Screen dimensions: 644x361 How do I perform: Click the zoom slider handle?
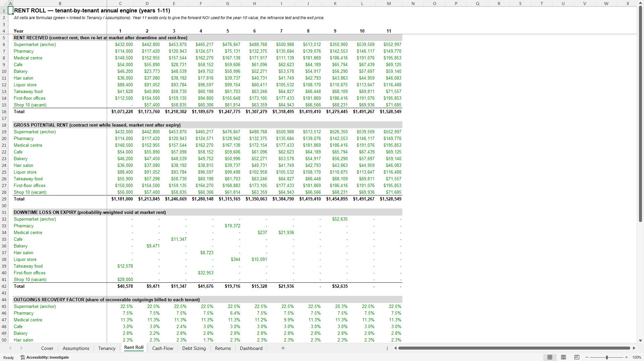tap(607, 357)
